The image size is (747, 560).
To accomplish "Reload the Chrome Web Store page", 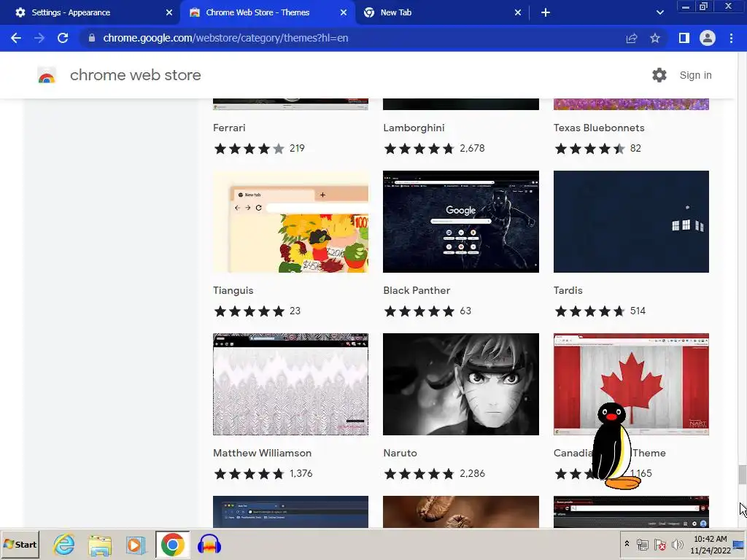I will click(x=63, y=38).
